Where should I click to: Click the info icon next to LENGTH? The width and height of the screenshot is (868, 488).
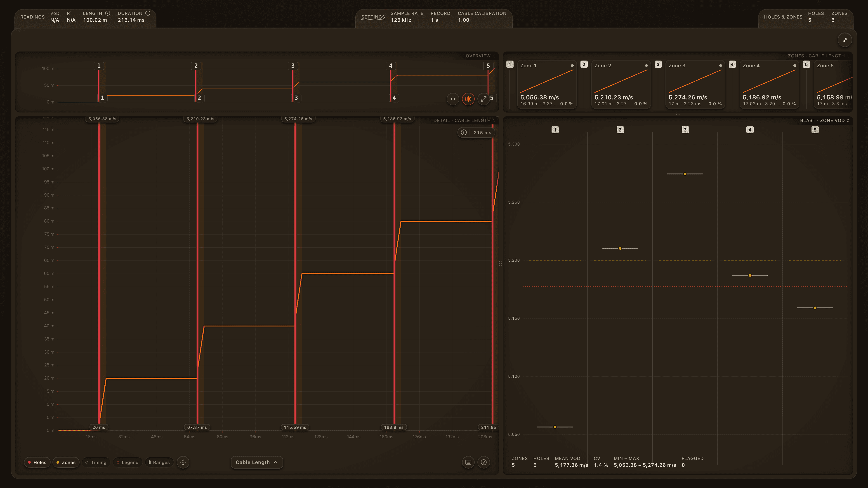[108, 13]
